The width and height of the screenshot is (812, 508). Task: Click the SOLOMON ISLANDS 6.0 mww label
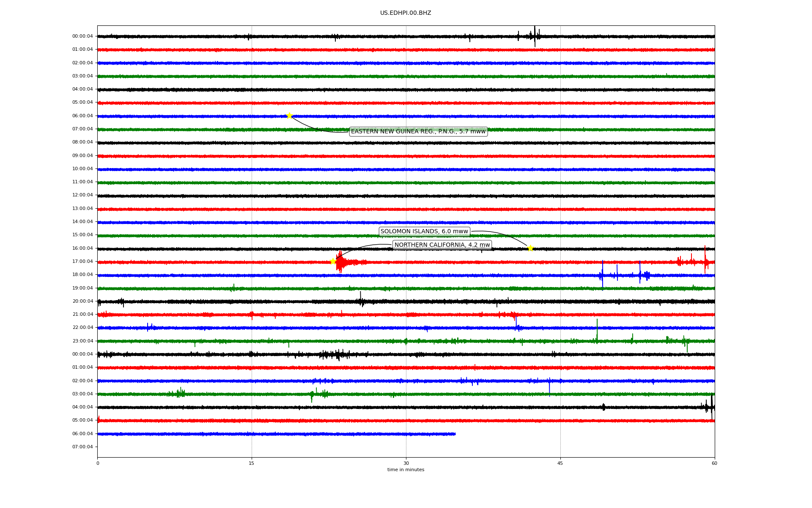(x=424, y=232)
